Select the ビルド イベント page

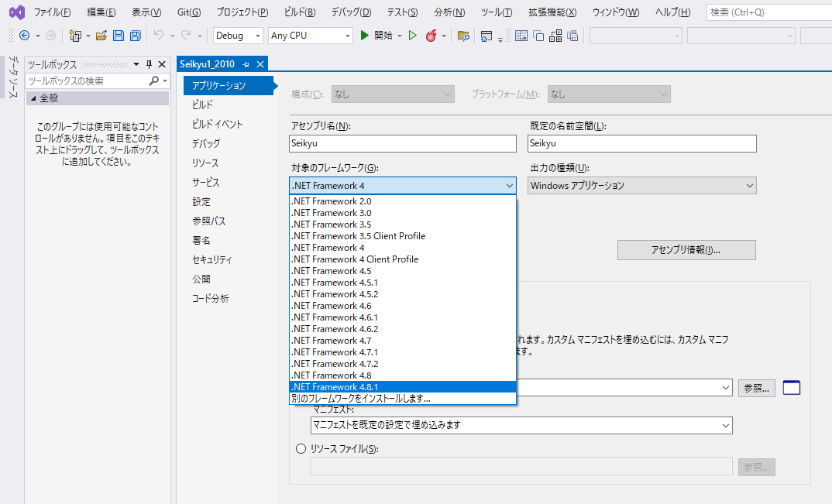coord(217,124)
